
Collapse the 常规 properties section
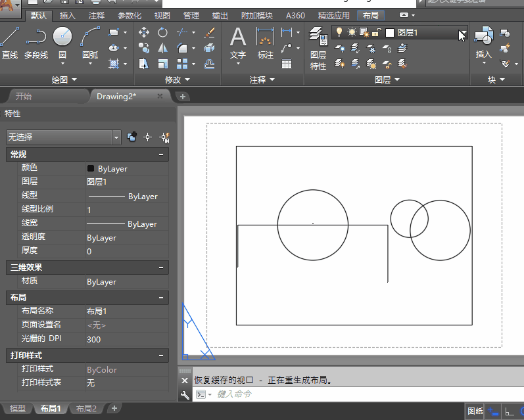161,154
